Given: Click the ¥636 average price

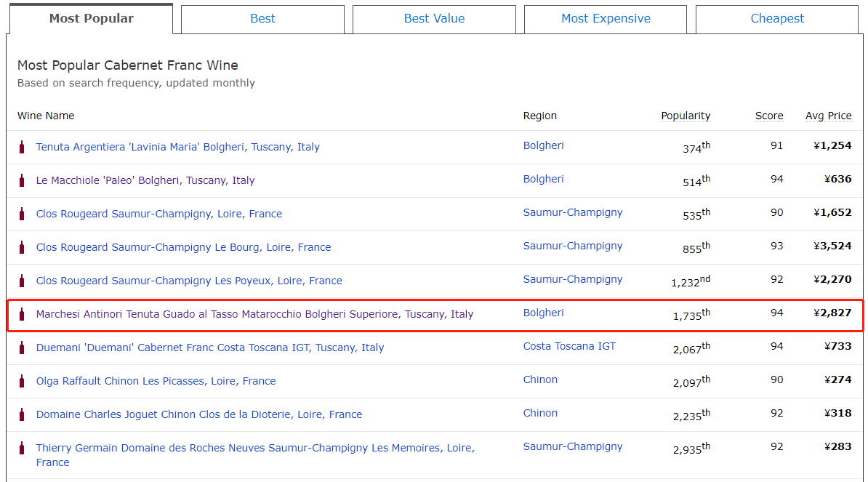Looking at the screenshot, I should [837, 179].
